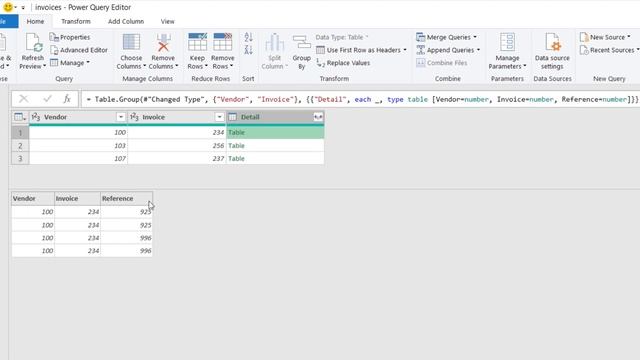Click the Choose Columns icon
Screen dimensions: 640x360
pyautogui.click(x=131, y=42)
